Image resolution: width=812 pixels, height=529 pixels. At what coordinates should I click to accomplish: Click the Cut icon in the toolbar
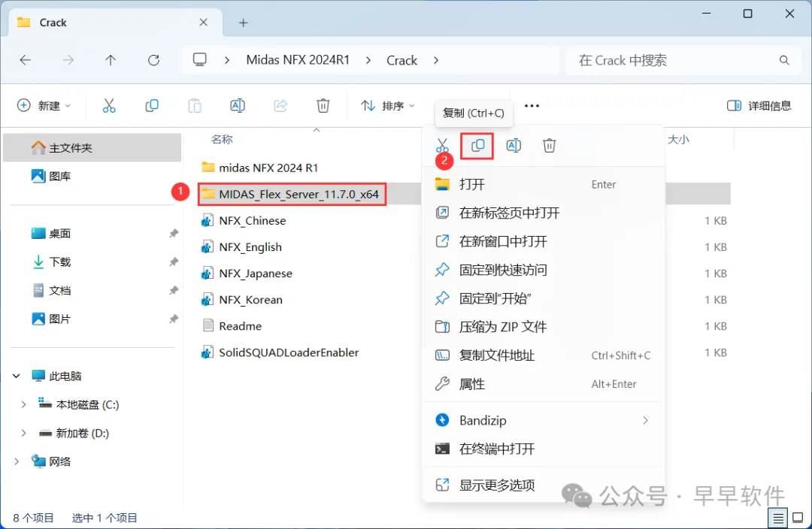point(109,106)
